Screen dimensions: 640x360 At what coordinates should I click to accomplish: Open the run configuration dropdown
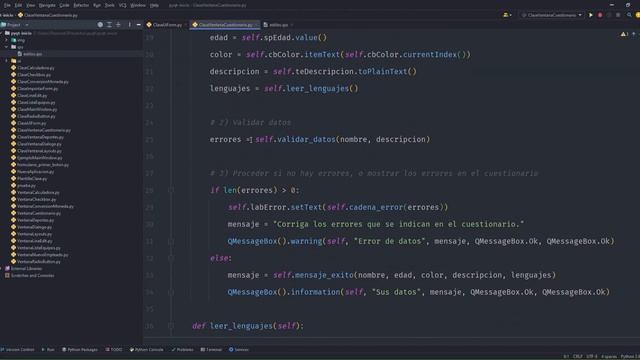pyautogui.click(x=551, y=15)
